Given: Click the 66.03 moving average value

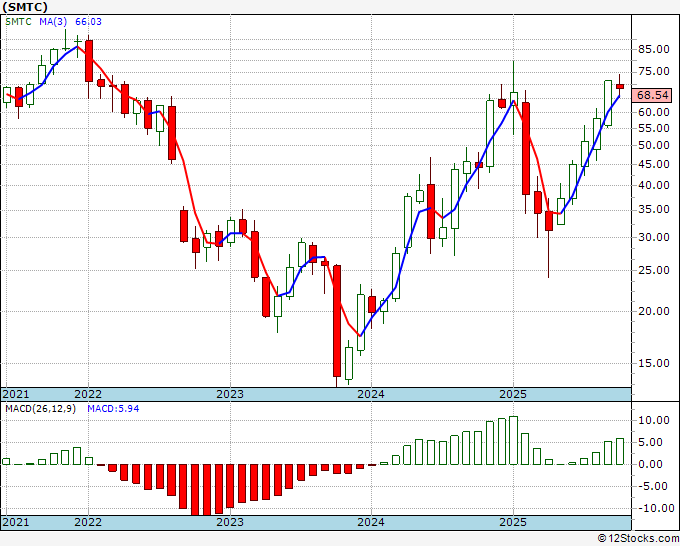Looking at the screenshot, I should 88,22.
